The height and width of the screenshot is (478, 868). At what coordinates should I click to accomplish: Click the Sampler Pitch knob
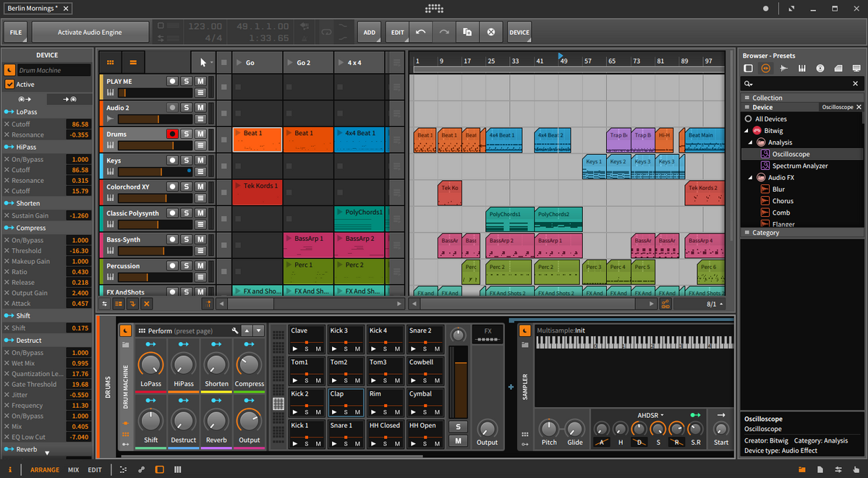(549, 427)
